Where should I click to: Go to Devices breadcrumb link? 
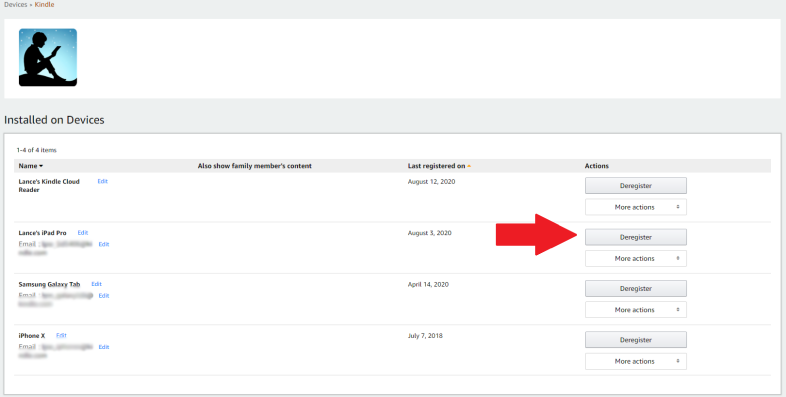point(16,5)
